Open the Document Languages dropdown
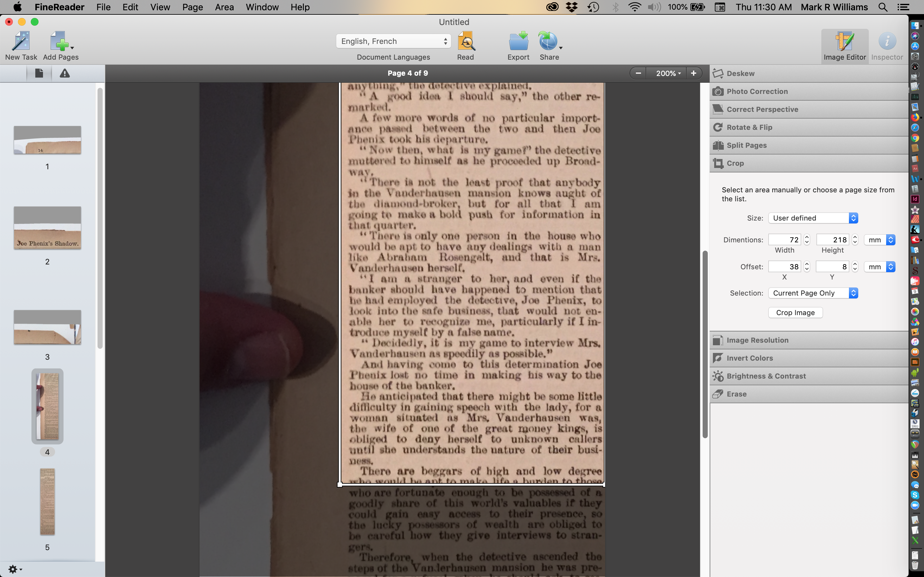The height and width of the screenshot is (577, 924). point(393,41)
